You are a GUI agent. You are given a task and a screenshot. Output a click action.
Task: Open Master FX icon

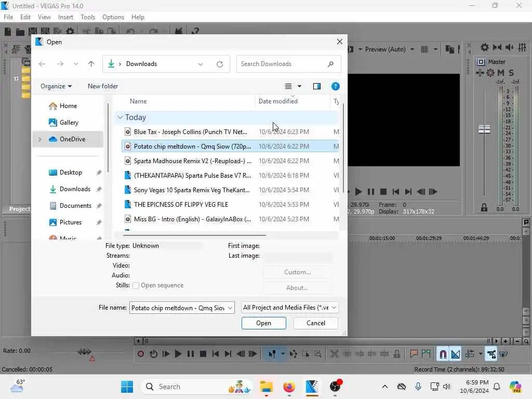click(480, 73)
